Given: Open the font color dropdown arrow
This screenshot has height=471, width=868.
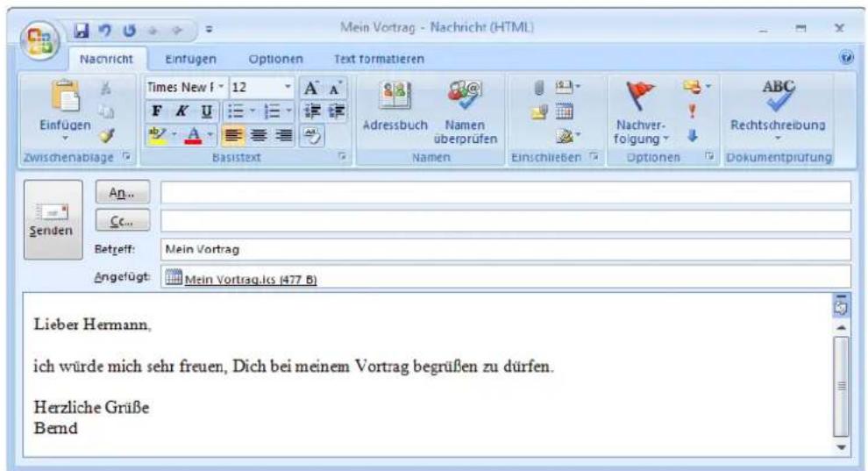Looking at the screenshot, I should click(210, 135).
